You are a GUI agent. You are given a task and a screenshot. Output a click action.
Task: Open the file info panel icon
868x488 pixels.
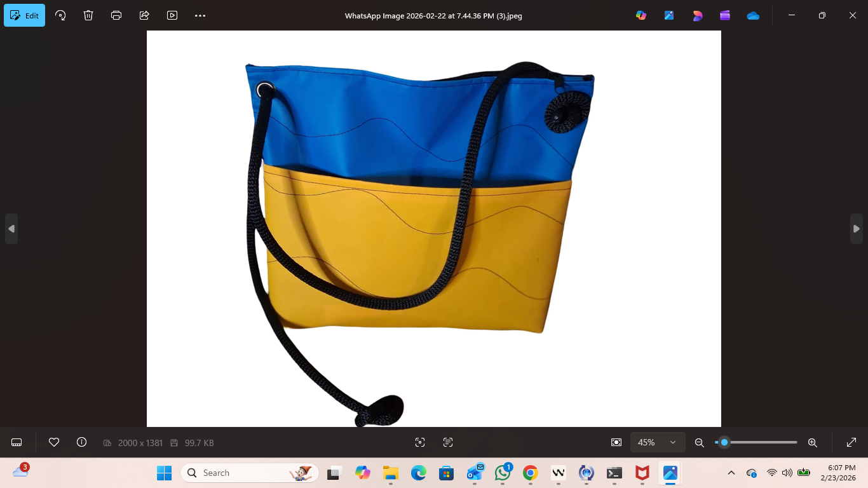pos(81,442)
